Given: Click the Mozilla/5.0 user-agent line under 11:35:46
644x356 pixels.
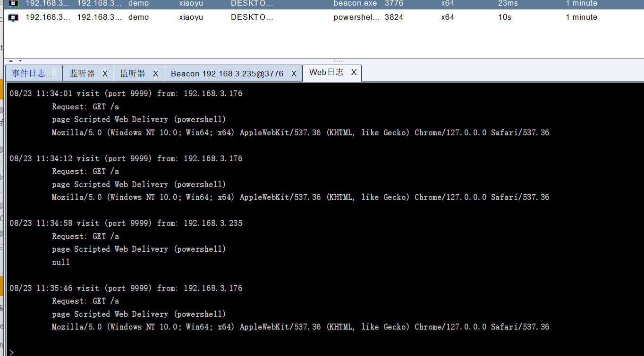Looking at the screenshot, I should (x=301, y=327).
